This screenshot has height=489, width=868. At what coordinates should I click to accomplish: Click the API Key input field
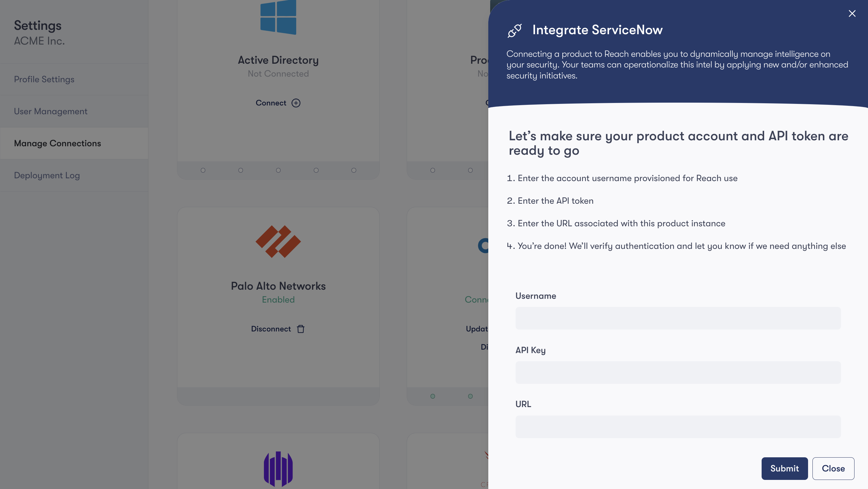tap(678, 372)
